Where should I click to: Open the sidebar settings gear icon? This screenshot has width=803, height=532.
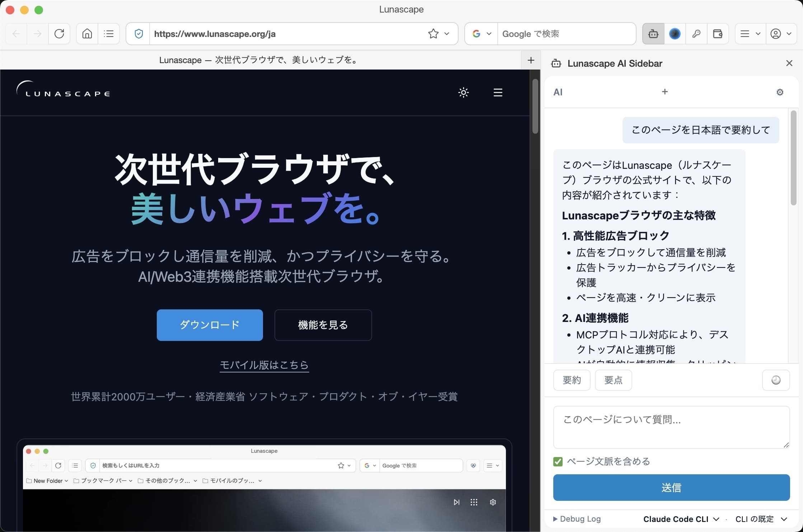click(780, 92)
